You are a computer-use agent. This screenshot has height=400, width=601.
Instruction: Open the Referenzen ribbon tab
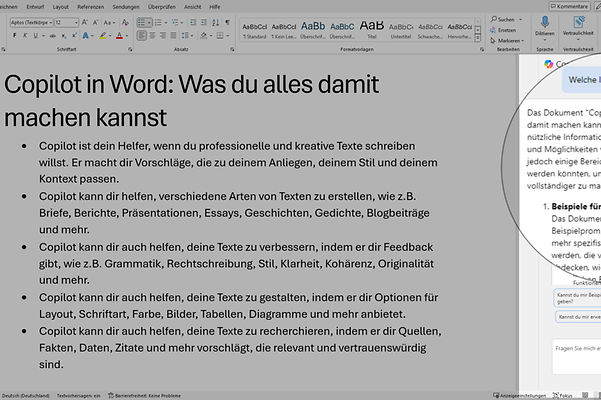[91, 6]
